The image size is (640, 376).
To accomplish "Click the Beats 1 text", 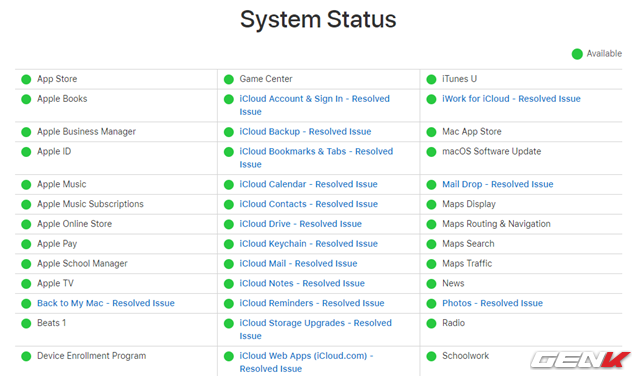I will (51, 323).
